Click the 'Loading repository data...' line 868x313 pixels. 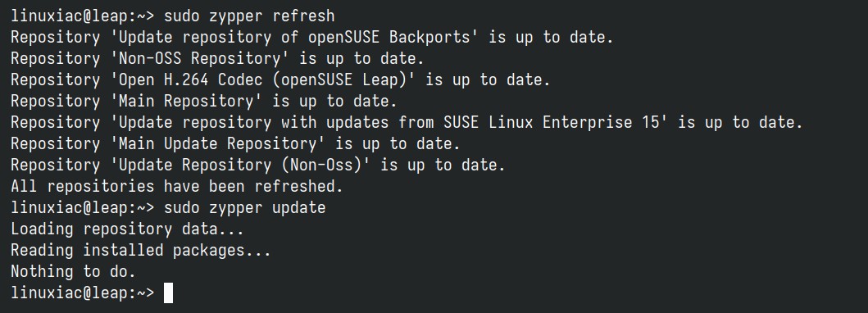[x=127, y=229]
